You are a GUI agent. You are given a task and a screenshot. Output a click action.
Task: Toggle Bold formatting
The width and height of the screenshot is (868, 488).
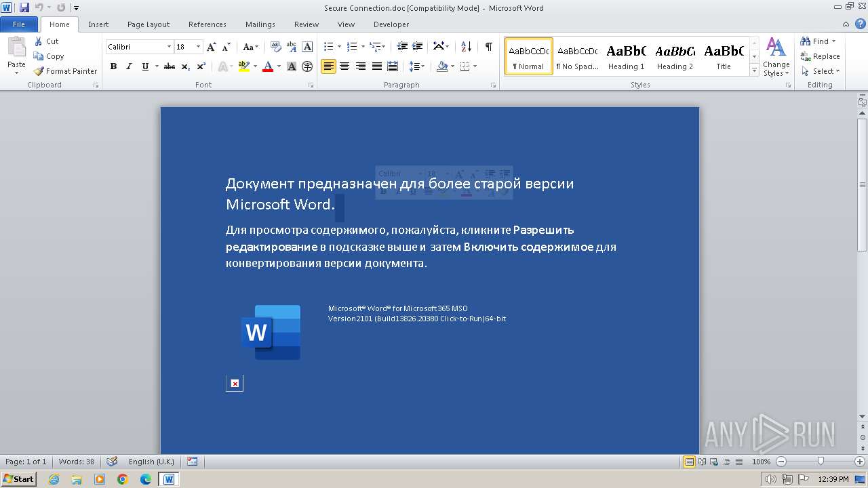[x=113, y=66]
